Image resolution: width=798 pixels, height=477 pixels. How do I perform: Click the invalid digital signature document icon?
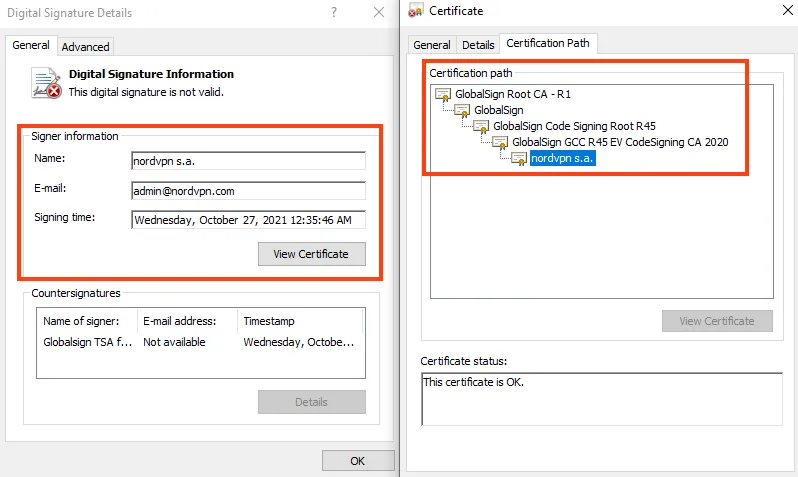coord(46,83)
